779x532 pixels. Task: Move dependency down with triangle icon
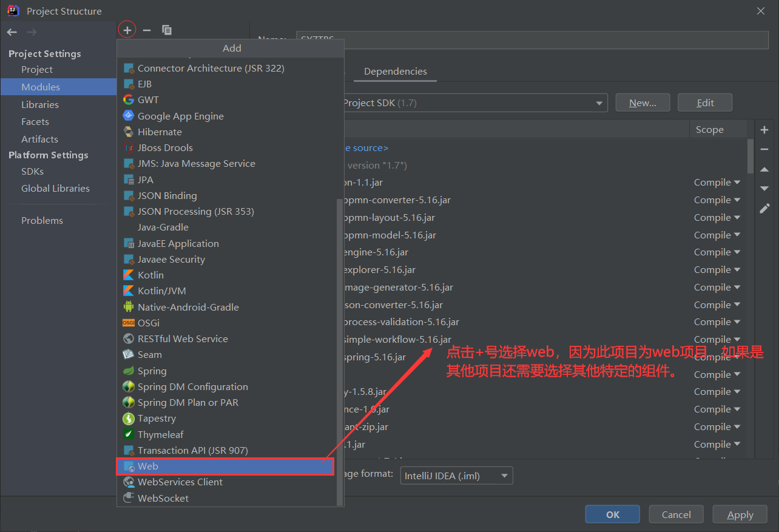click(764, 189)
